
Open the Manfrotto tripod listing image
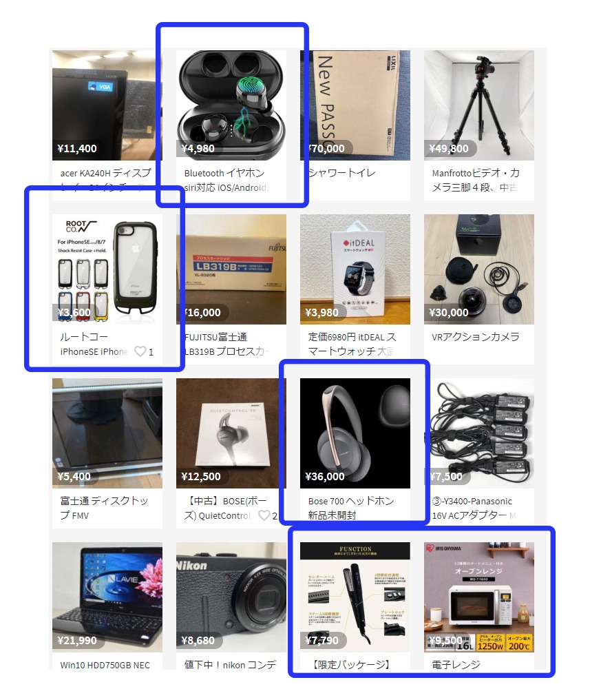click(478, 105)
